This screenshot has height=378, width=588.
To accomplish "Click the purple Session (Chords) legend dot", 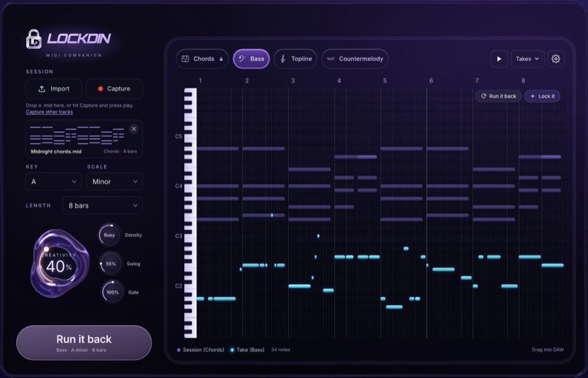I will click(178, 350).
